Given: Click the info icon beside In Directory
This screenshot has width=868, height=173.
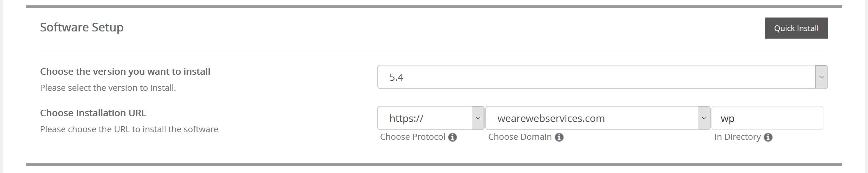Looking at the screenshot, I should click(768, 137).
